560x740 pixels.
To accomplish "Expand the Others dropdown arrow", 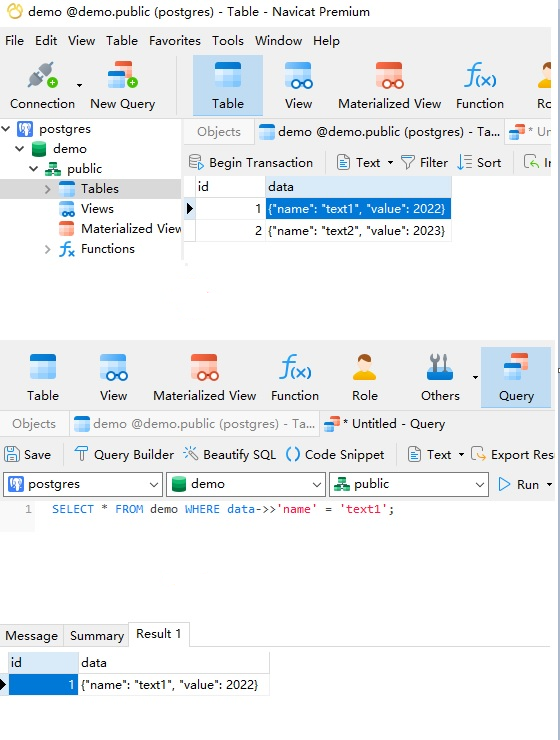I will point(475,377).
